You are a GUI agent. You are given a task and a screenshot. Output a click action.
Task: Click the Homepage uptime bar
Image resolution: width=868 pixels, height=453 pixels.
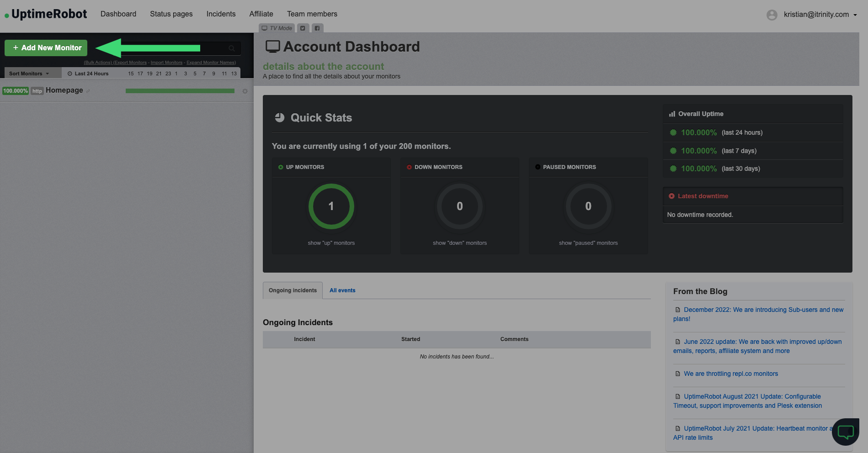180,91
